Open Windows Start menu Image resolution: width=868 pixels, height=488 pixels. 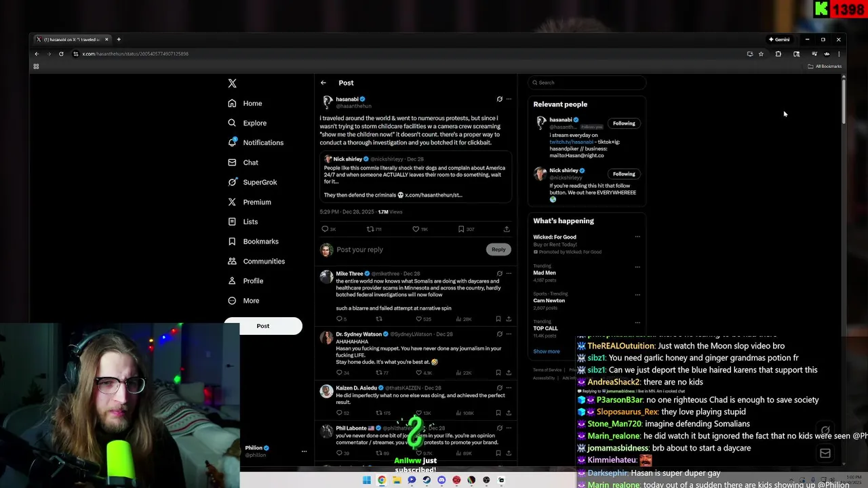click(367, 480)
